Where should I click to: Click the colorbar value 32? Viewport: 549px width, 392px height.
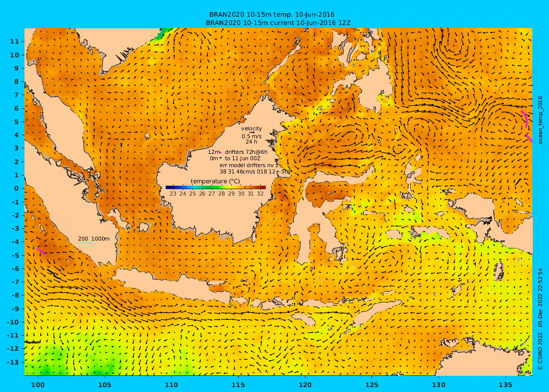coord(260,194)
